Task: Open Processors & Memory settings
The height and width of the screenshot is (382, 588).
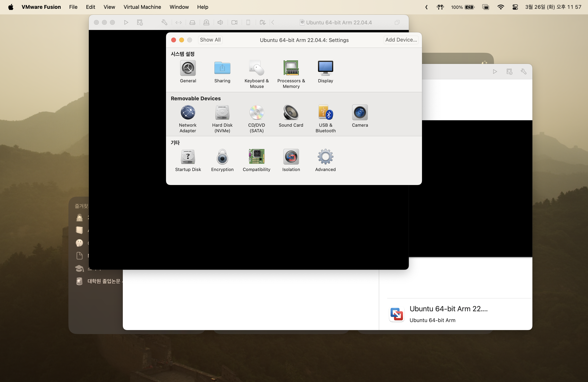Action: tap(291, 74)
